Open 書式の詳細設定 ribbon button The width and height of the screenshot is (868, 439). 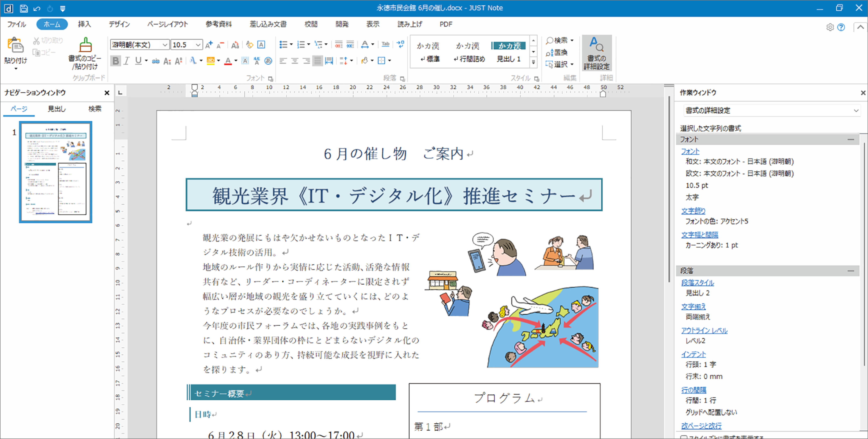(x=596, y=53)
